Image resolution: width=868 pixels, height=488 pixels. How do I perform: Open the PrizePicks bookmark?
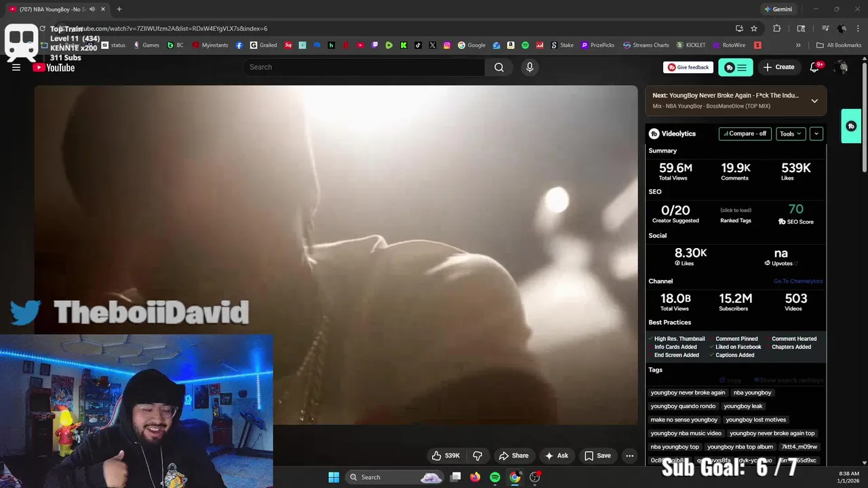coord(597,45)
